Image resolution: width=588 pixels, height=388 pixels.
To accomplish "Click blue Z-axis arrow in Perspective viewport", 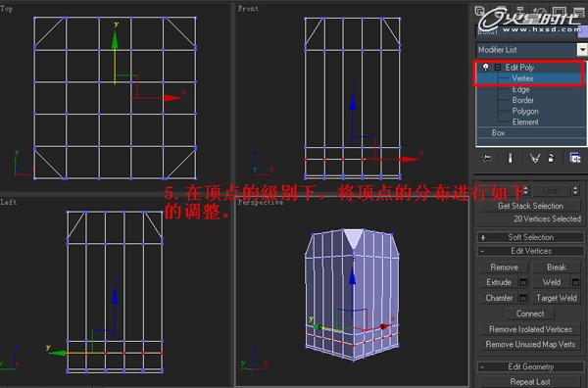I will pyautogui.click(x=352, y=276).
